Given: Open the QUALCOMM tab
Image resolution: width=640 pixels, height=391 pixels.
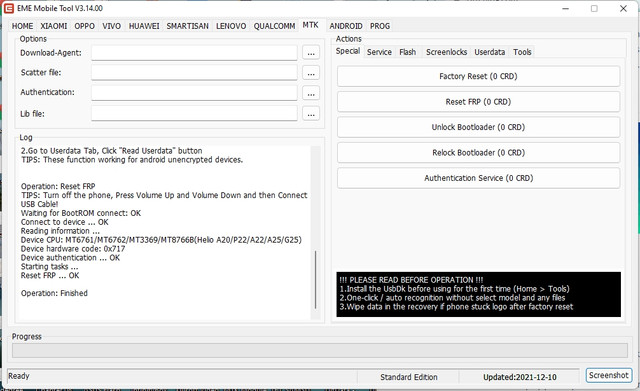Looking at the screenshot, I should pos(274,26).
